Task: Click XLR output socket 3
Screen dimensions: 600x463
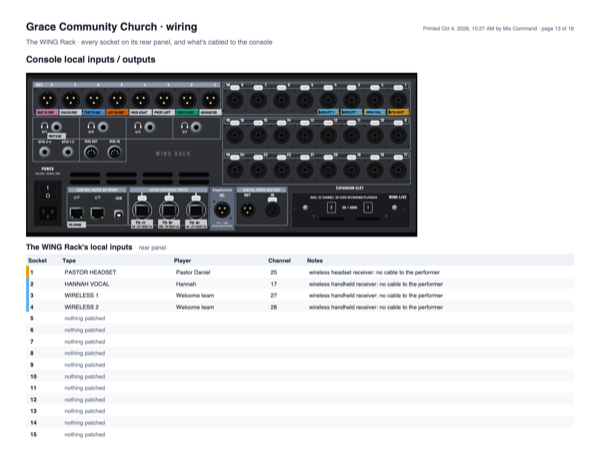Action: (x=164, y=100)
